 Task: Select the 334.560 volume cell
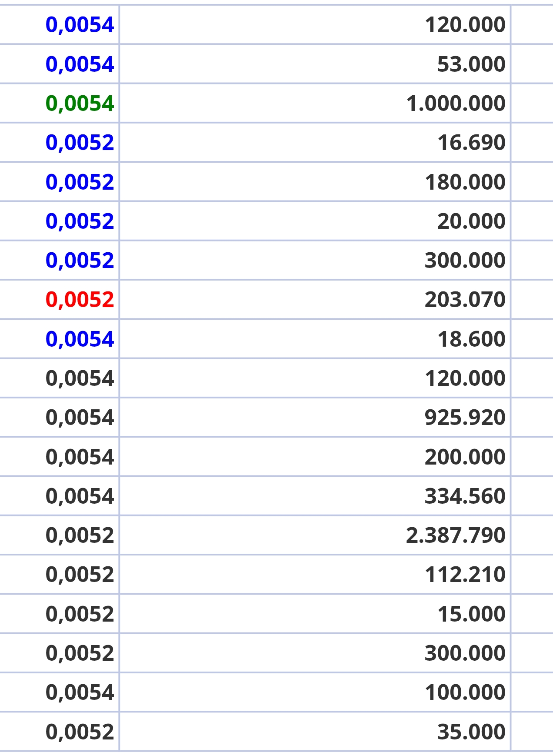(x=465, y=496)
